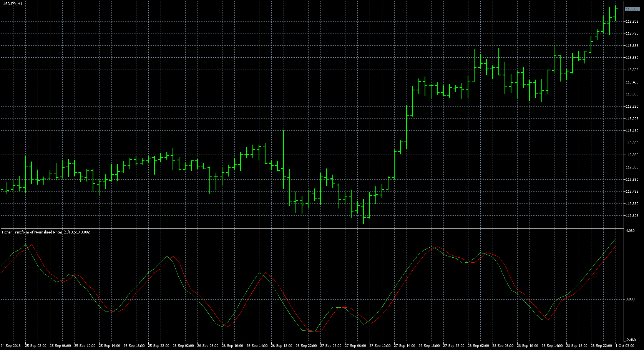The image size is (644, 350).
Task: Click the 26 Sep 02:00 time label
Action: coord(183,346)
